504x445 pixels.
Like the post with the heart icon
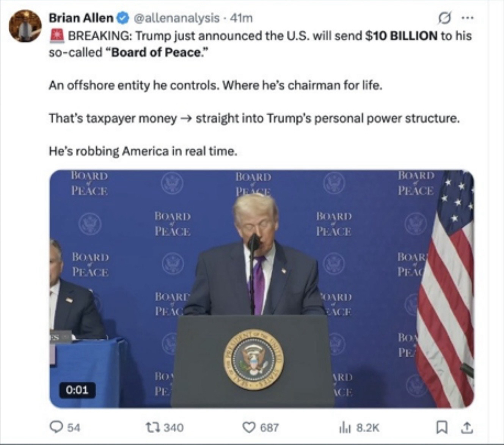pyautogui.click(x=249, y=428)
